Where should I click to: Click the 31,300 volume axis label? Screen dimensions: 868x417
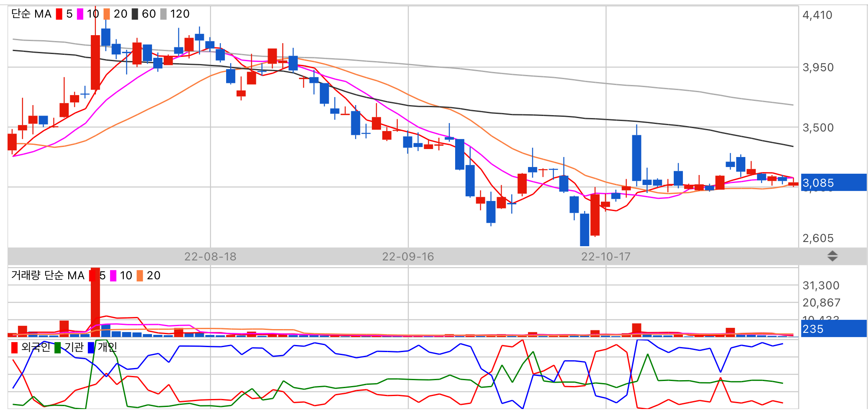click(x=821, y=286)
